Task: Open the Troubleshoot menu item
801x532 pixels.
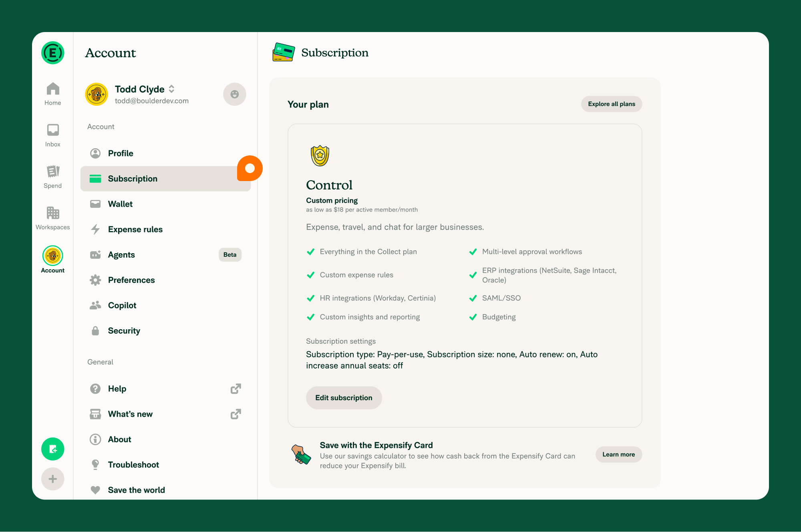Action: [165, 465]
